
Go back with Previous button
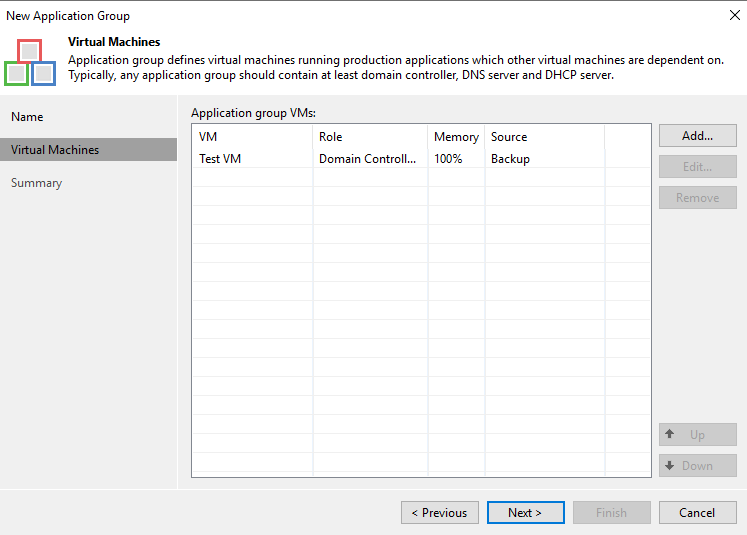click(x=440, y=513)
